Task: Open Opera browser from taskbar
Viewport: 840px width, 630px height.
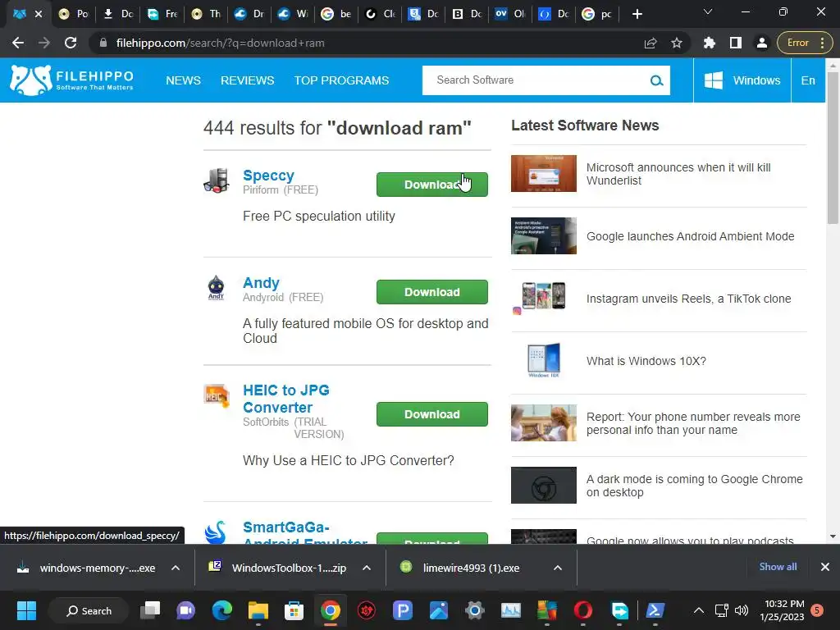Action: 583,610
